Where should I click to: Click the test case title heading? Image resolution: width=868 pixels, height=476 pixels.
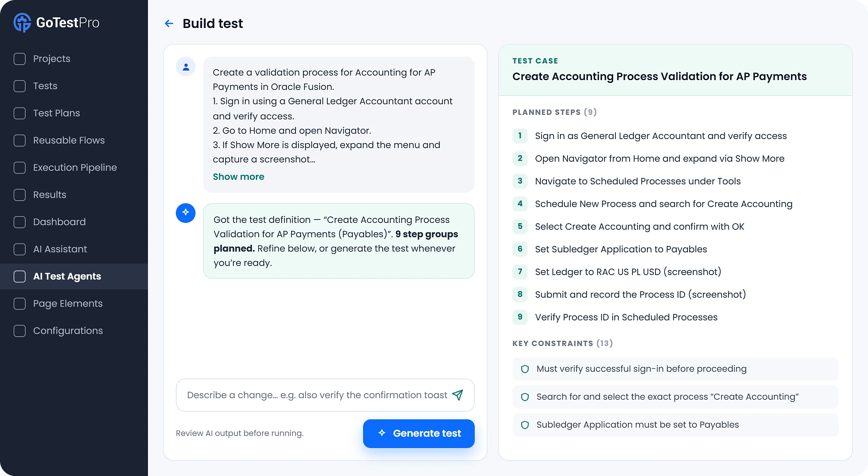[x=660, y=77]
